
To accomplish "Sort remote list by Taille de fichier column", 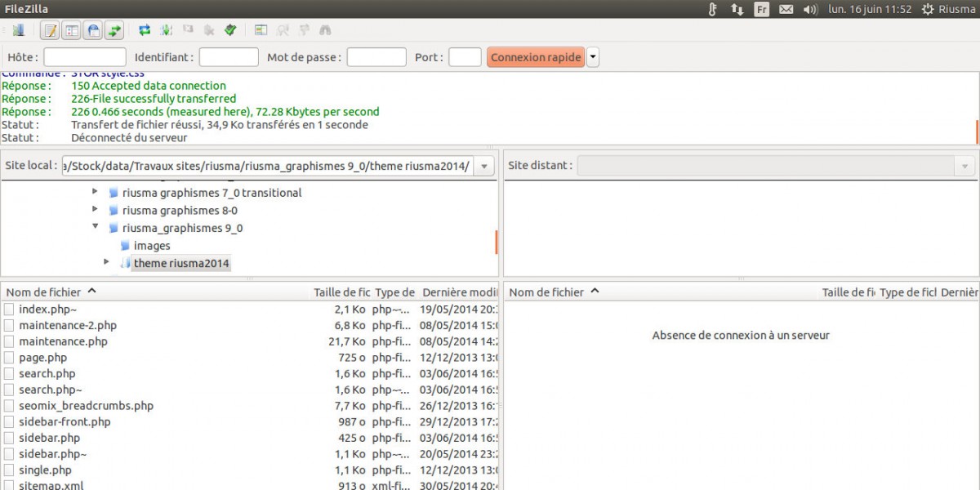I will 848,292.
